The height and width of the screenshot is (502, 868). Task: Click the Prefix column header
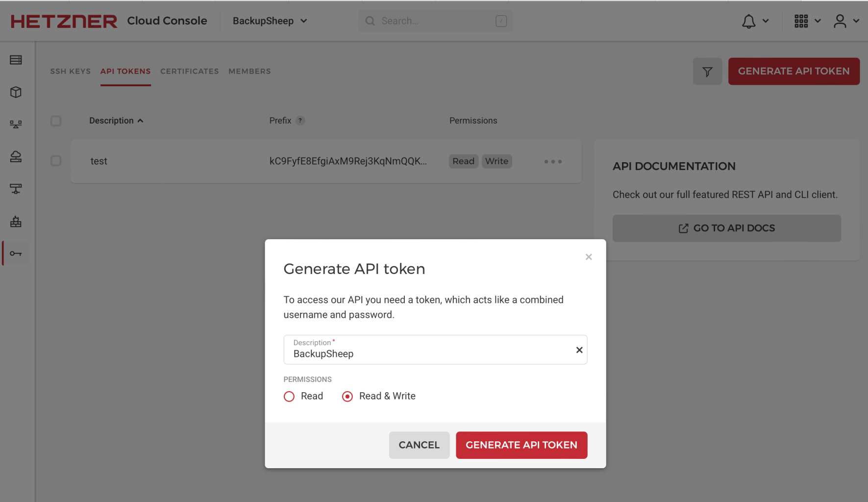click(x=280, y=121)
